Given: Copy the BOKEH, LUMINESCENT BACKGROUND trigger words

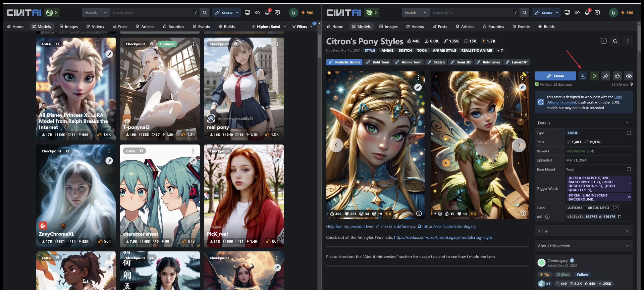Looking at the screenshot, I should (x=629, y=197).
